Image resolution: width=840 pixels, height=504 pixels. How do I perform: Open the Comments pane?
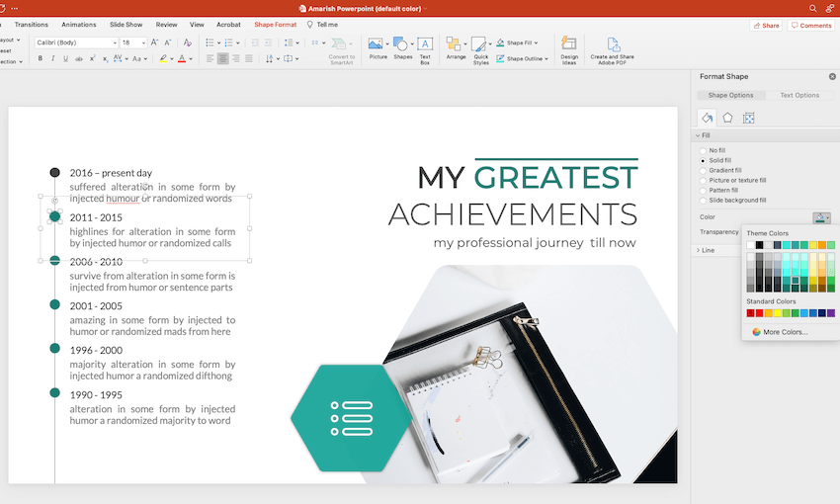point(811,25)
